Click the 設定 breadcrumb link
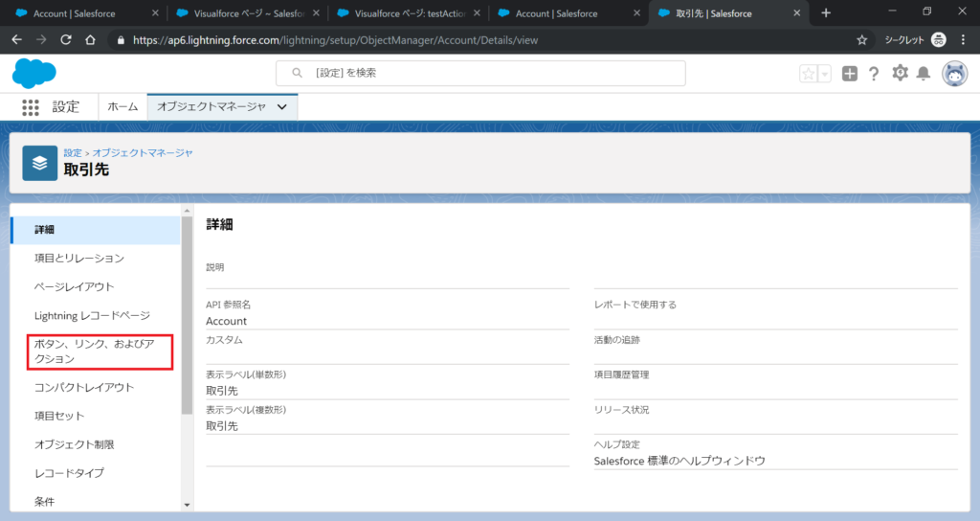Screen dimensions: 980x521 point(73,152)
